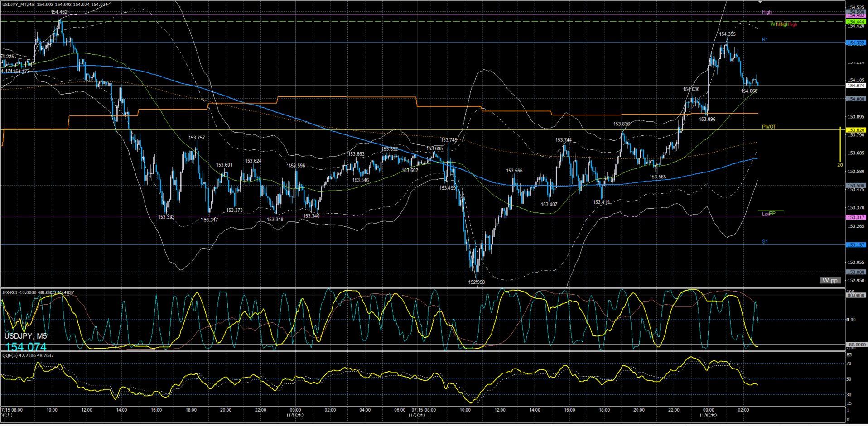Viewport: 868px width, 426px height.
Task: Click the blue 153.157 S1 price tag
Action: (856, 245)
